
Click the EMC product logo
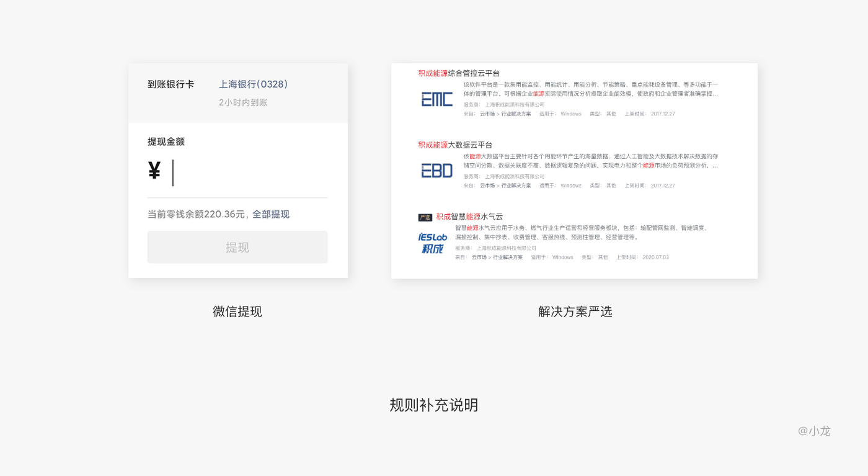click(436, 99)
